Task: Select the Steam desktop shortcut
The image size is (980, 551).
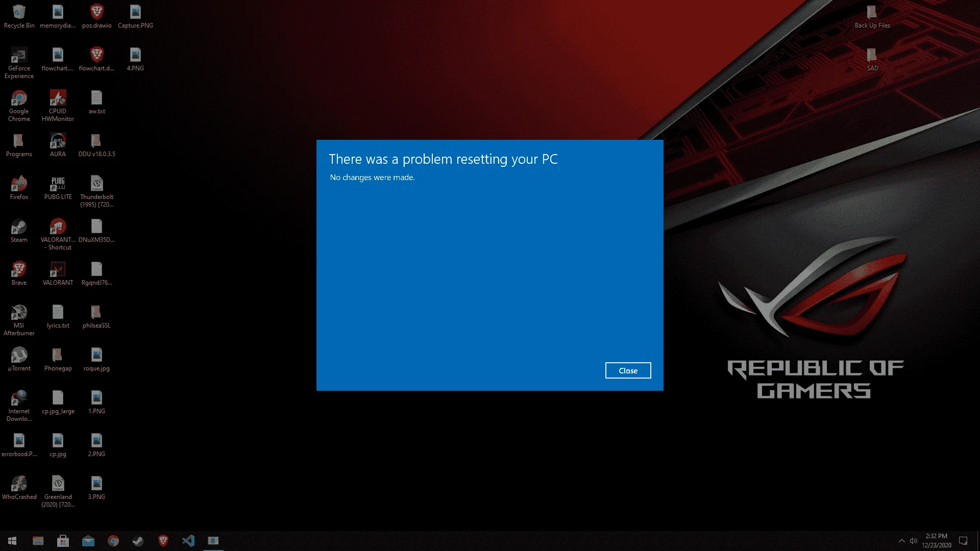Action: pos(19,231)
